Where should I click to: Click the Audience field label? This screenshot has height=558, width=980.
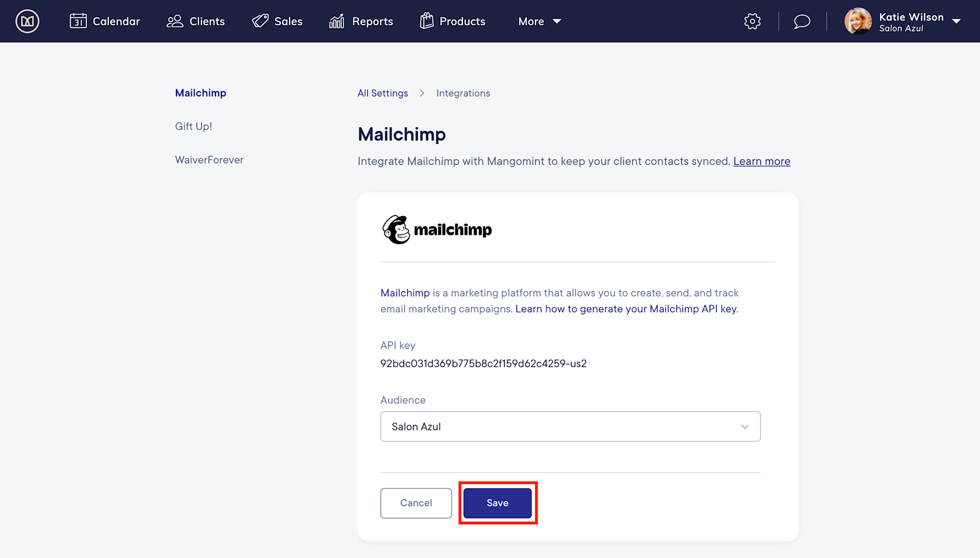coord(403,400)
